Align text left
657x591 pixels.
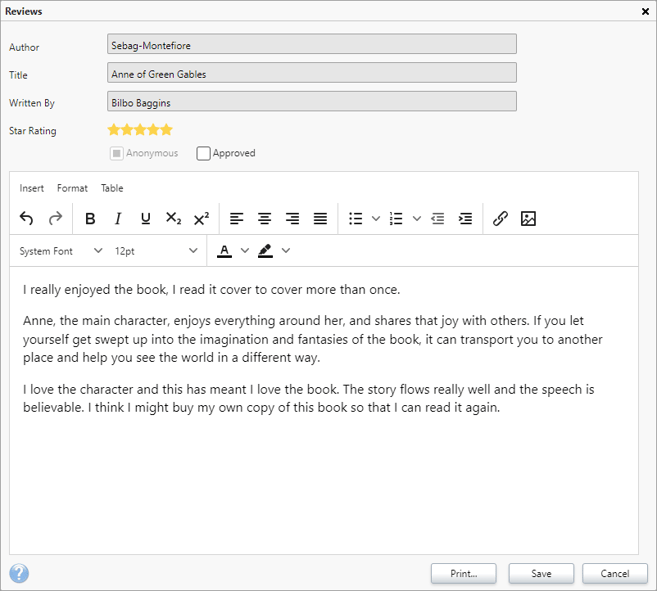(236, 218)
